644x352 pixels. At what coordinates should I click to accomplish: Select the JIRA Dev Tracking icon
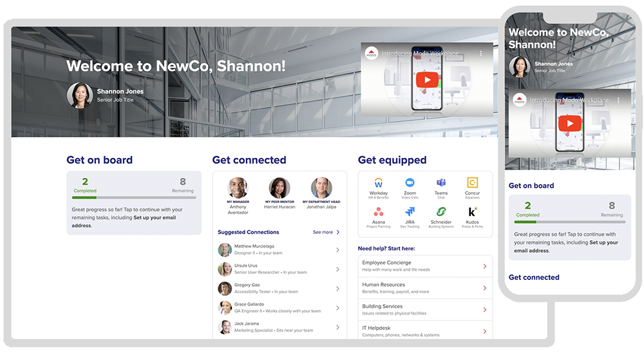410,212
